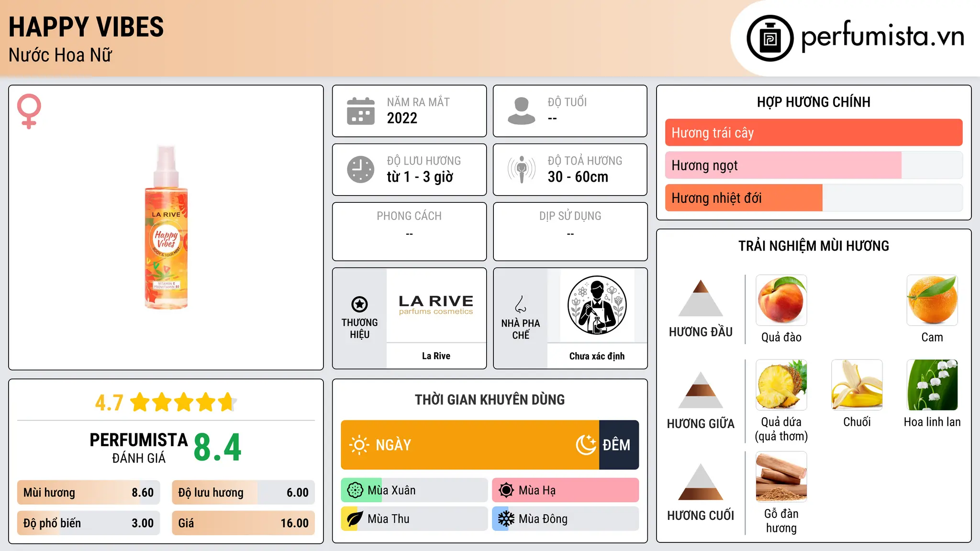The image size is (980, 551).
Task: Click the sun icon next to Ngày
Action: tap(359, 445)
